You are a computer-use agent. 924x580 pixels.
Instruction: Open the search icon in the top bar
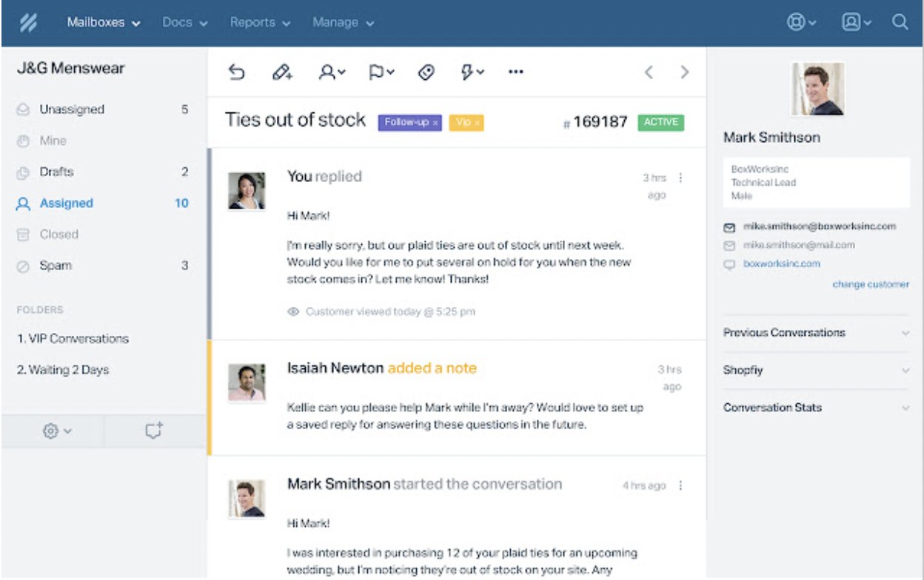[901, 22]
